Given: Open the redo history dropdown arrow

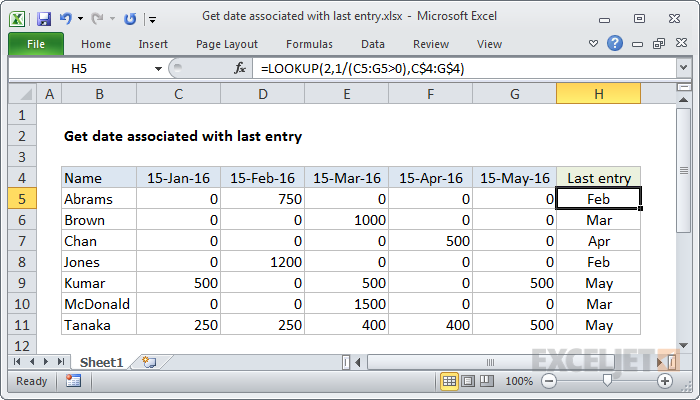Looking at the screenshot, I should 112,19.
